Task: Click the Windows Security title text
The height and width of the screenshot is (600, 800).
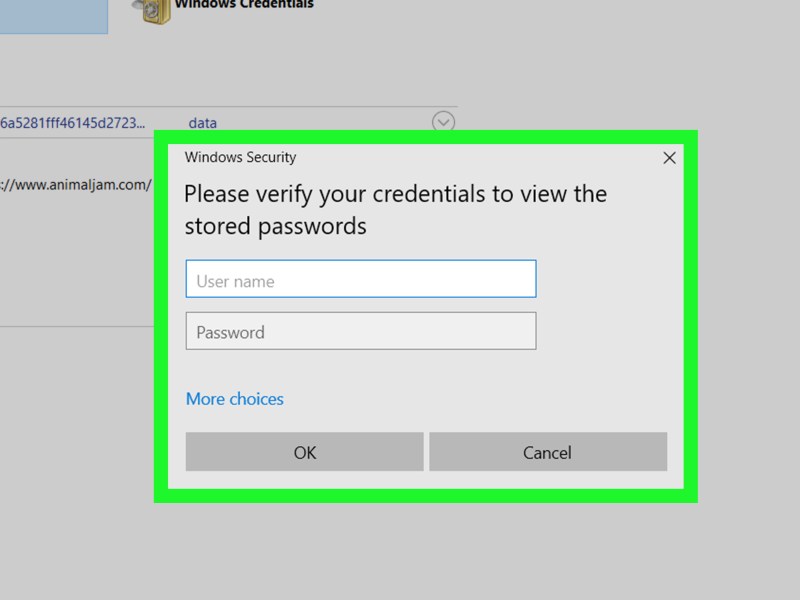Action: point(240,157)
